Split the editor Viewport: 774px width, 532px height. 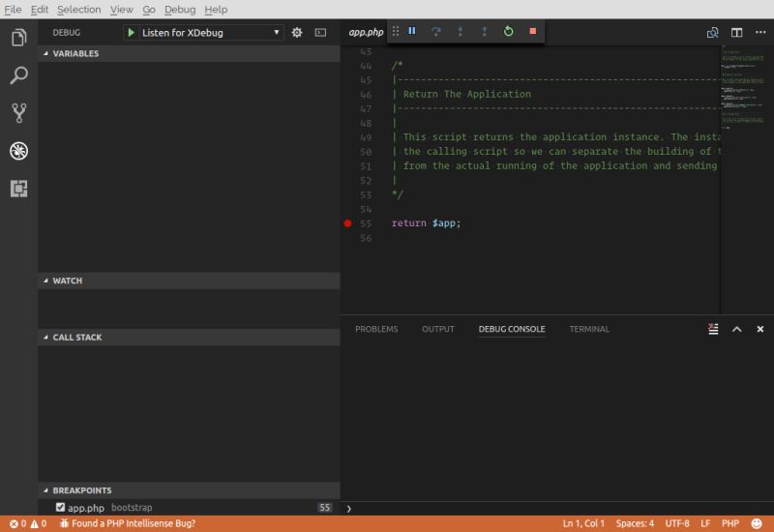tap(736, 33)
